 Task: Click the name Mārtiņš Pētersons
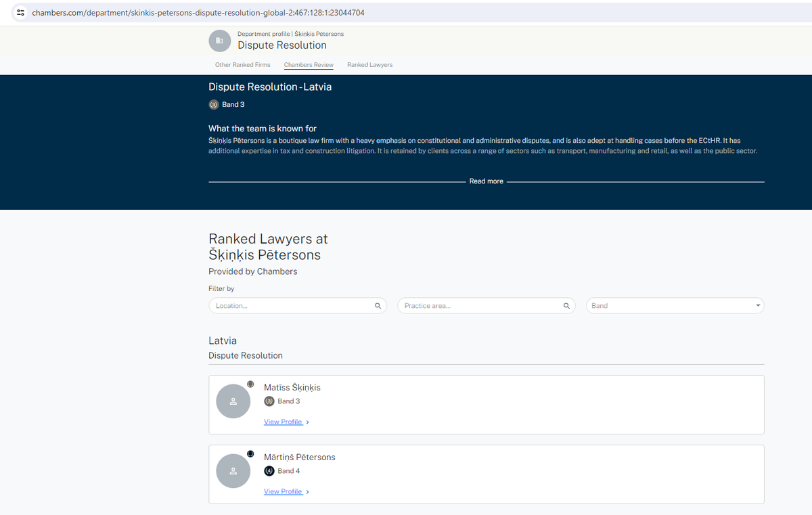coord(300,457)
